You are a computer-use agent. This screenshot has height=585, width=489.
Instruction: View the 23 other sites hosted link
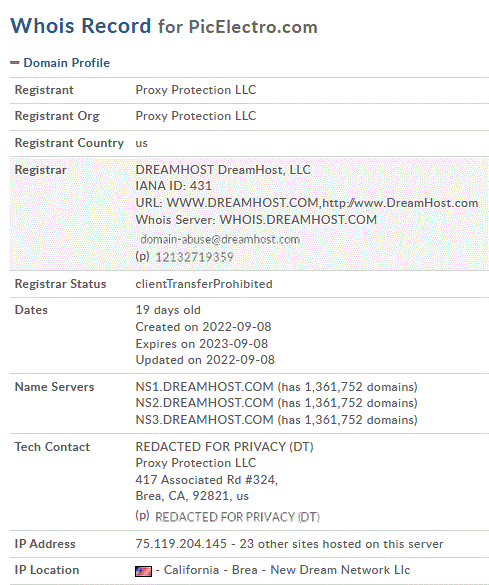pyautogui.click(x=341, y=544)
